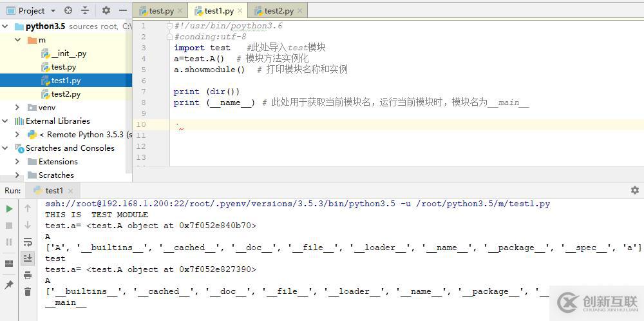Viewport: 644px width, 321px height.
Task: Click 'THIS IS TEST MODULE' output line
Action: point(97,215)
